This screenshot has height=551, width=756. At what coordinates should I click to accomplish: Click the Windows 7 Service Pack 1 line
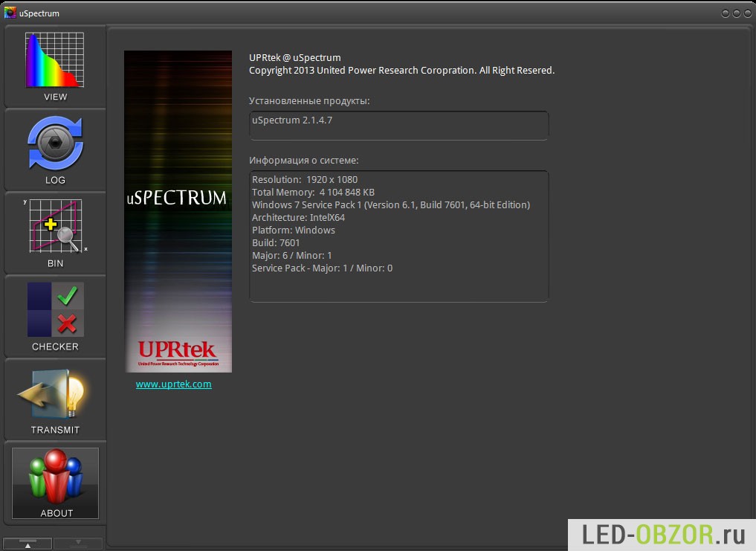pyautogui.click(x=390, y=204)
